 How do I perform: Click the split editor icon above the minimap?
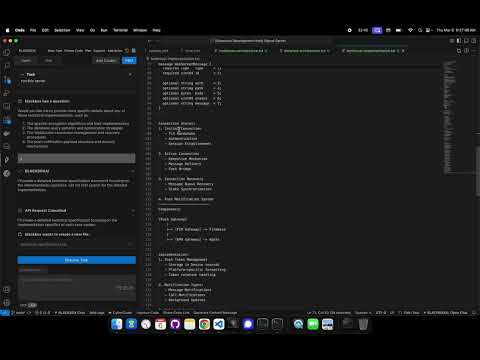pyautogui.click(x=466, y=51)
